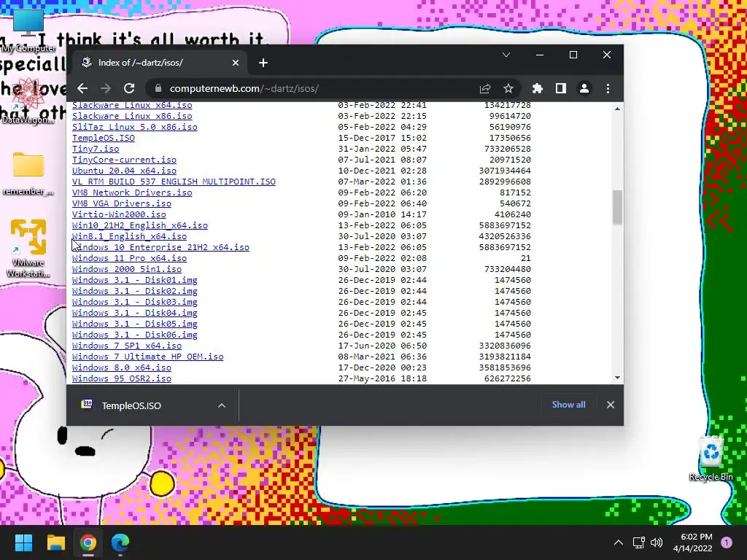Open the Chrome profile avatar icon

point(584,88)
